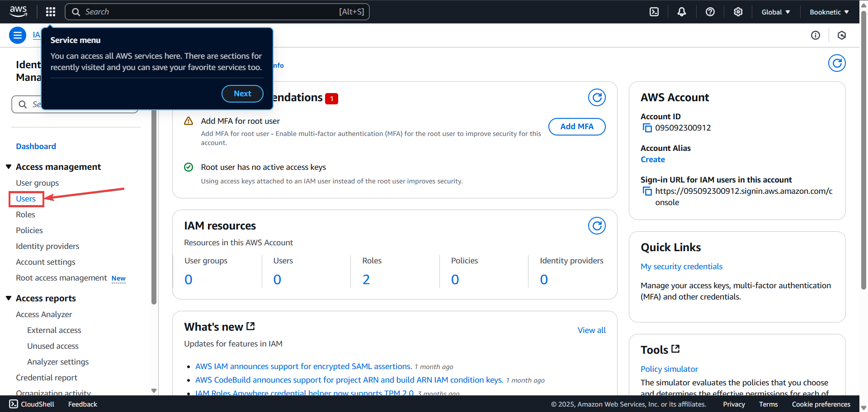
Task: Refresh the security recommendations card
Action: coord(597,98)
